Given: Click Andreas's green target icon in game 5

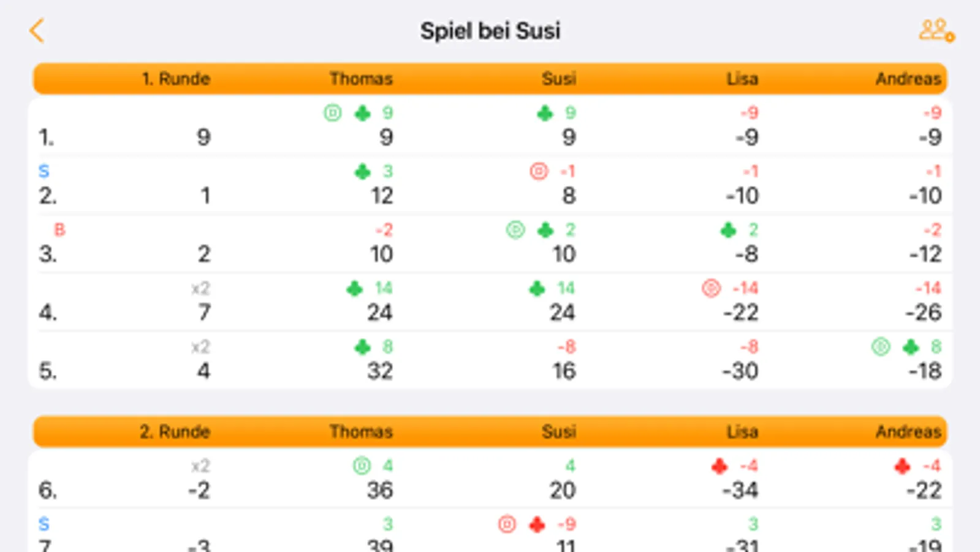Looking at the screenshot, I should click(881, 347).
